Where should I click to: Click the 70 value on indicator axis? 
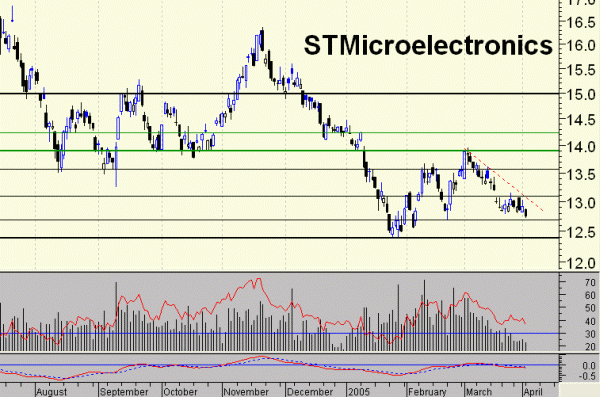(x=590, y=283)
